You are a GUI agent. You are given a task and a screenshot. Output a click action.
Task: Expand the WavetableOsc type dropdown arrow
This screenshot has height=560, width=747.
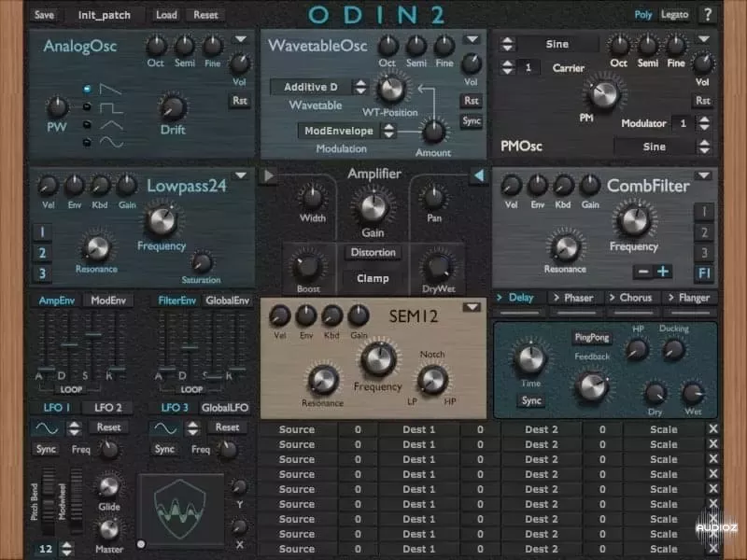[x=472, y=39]
